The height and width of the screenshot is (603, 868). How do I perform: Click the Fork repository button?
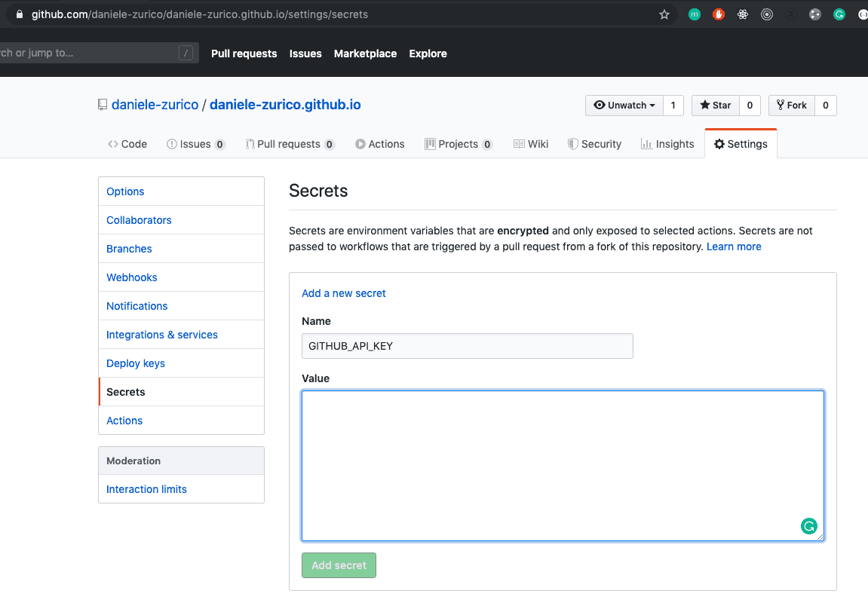792,105
